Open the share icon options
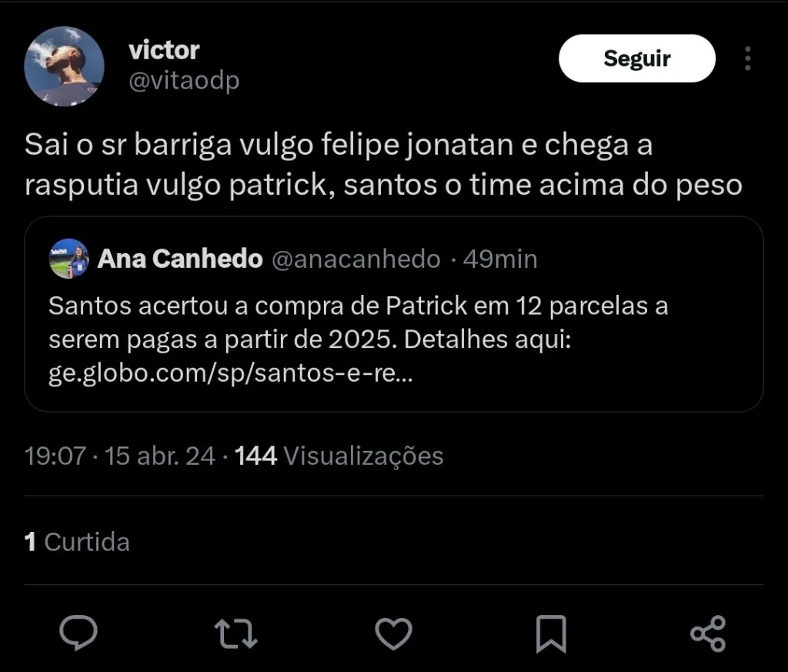The width and height of the screenshot is (788, 672). pos(708,633)
